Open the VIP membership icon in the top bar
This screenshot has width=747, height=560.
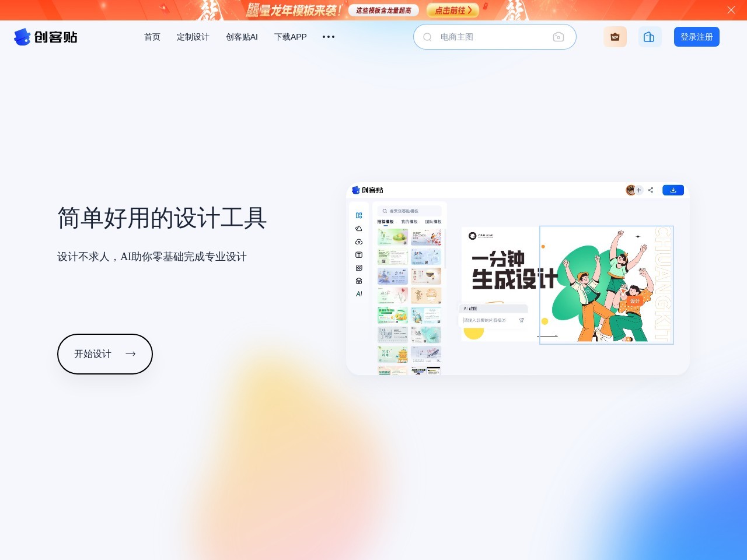pyautogui.click(x=615, y=37)
